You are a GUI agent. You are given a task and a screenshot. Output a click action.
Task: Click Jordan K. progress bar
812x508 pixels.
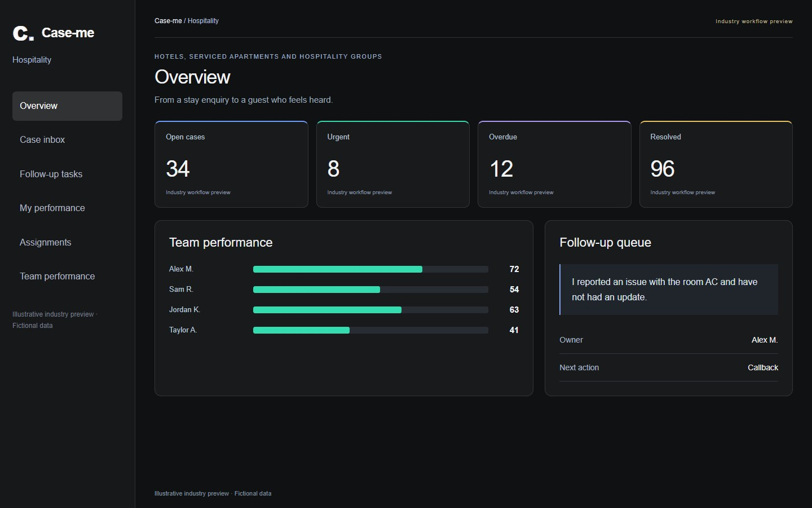(370, 310)
